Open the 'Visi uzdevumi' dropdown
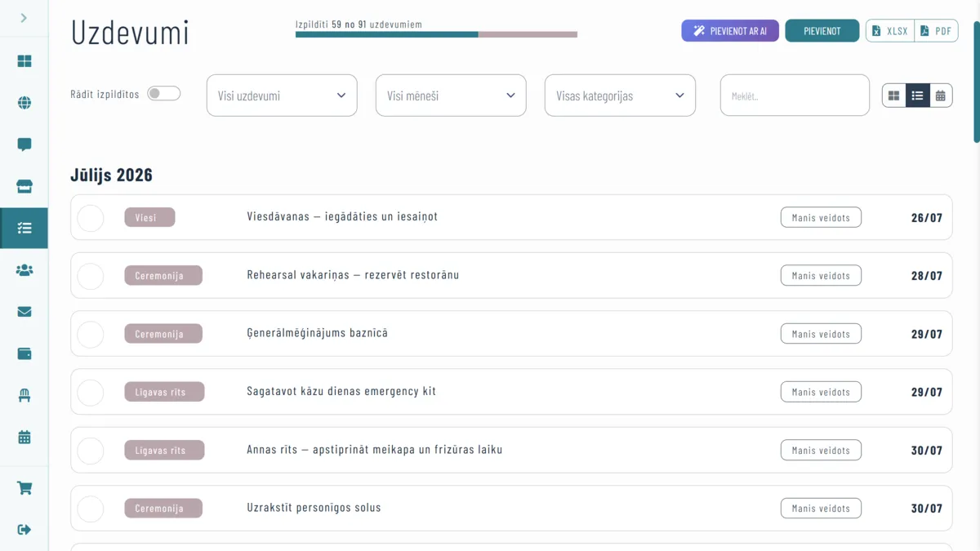The width and height of the screenshot is (980, 551). pos(282,96)
